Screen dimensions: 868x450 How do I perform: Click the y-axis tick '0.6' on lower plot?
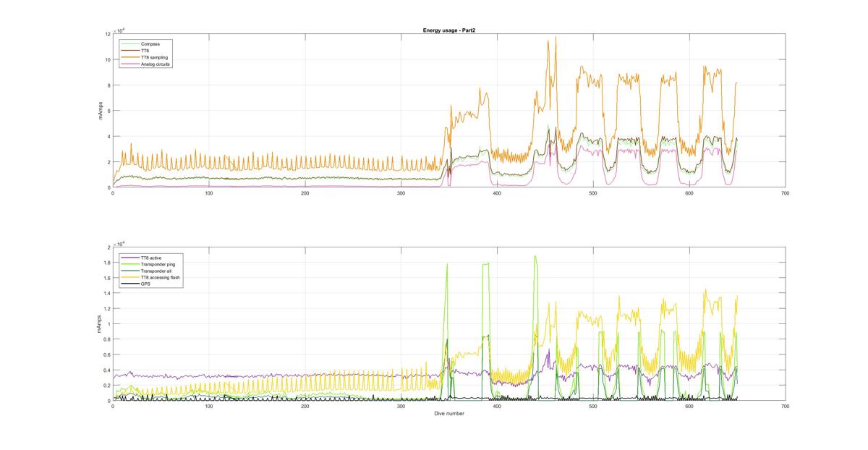click(107, 355)
